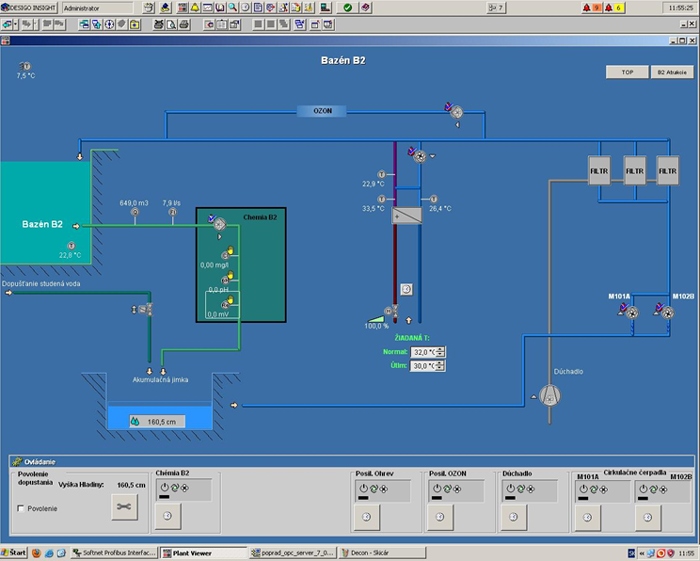The image size is (700, 561).
Task: Set Chémia B2 to auto mode
Action: click(175, 488)
